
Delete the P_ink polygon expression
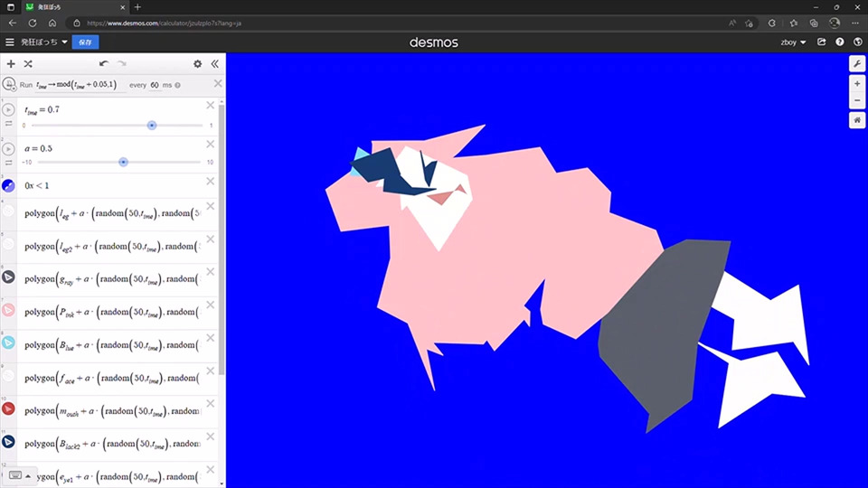click(x=211, y=305)
